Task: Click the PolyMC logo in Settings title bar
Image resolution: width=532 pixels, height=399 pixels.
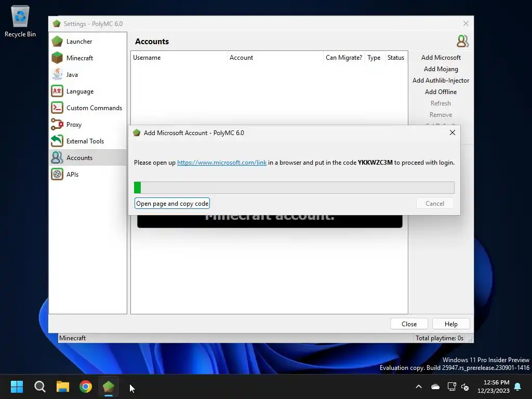Action: click(x=57, y=23)
